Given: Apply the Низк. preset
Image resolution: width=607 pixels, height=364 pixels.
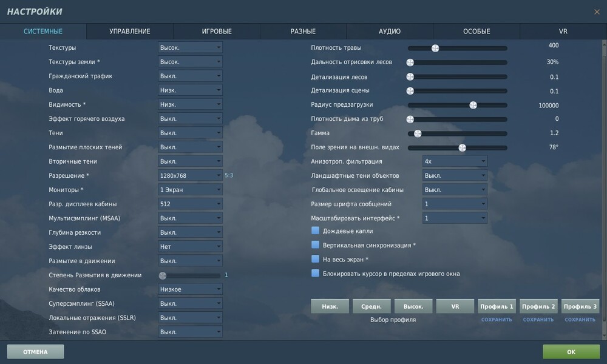Looking at the screenshot, I should (330, 306).
